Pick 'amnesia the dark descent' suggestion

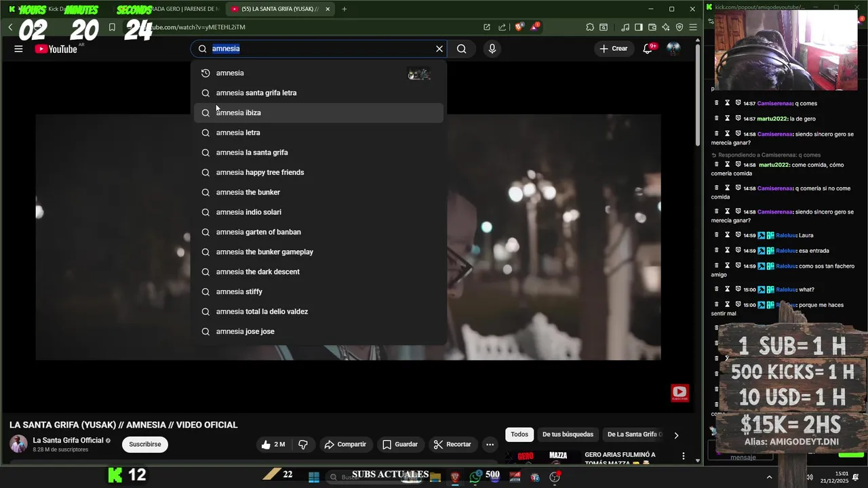coord(319,272)
